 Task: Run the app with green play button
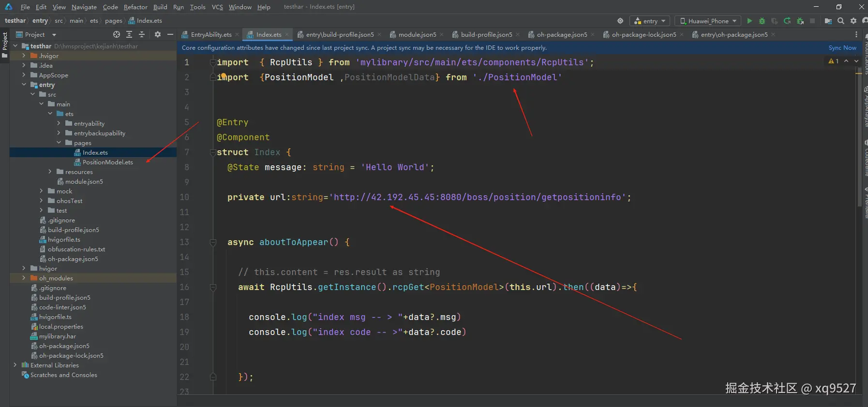749,21
